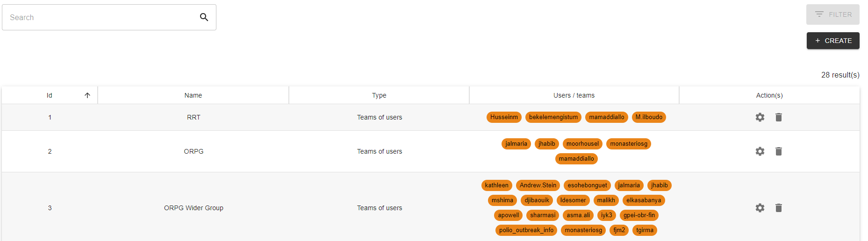
Task: Delete the RRT team row
Action: pyautogui.click(x=778, y=117)
